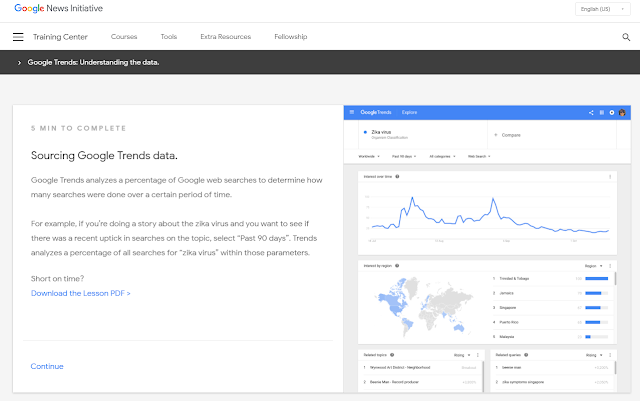The image size is (640, 401).
Task: Open the Tools menu item
Action: click(169, 37)
